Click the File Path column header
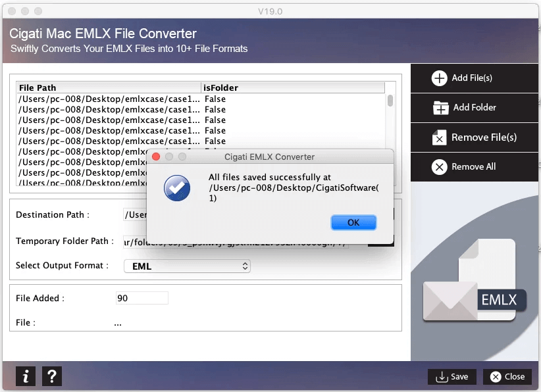This screenshot has width=541, height=392. pyautogui.click(x=109, y=87)
